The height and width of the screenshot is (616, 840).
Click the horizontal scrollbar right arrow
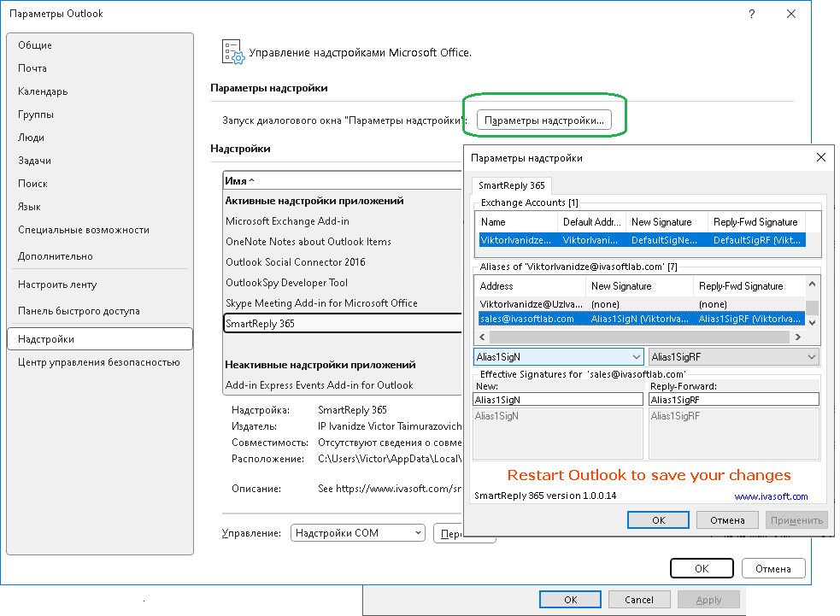[797, 337]
